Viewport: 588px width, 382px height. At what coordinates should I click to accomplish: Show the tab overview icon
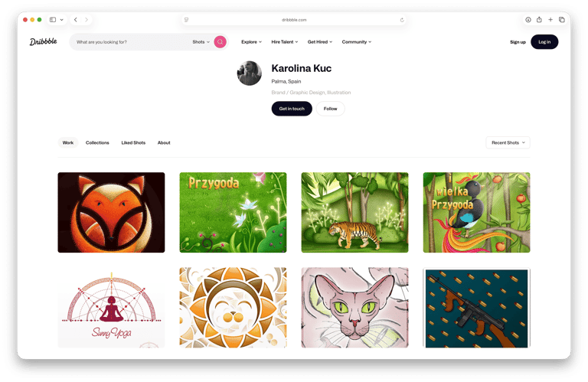click(x=562, y=19)
